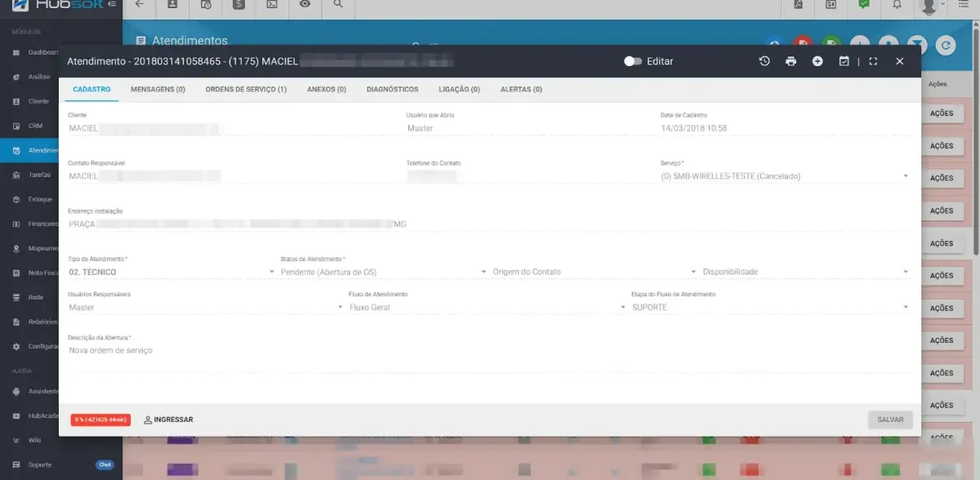Screen dimensions: 980x480
Task: Print the attendance with the printer icon
Action: click(x=791, y=61)
